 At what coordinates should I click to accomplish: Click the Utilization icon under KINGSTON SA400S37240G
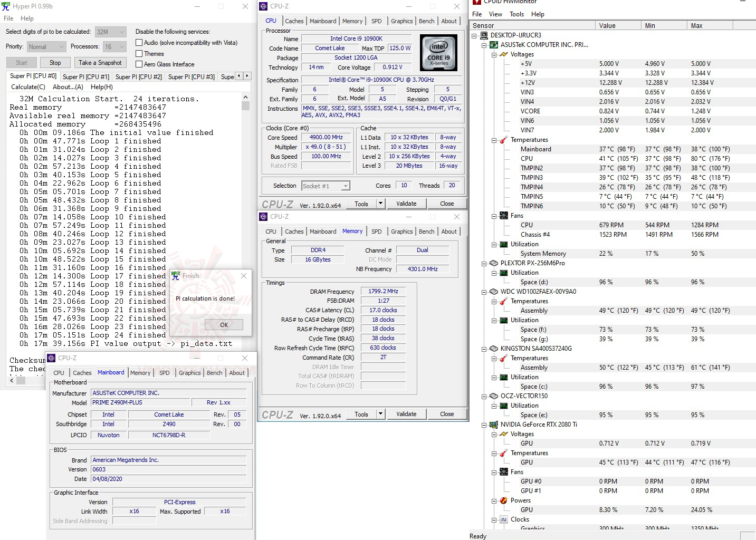point(503,377)
